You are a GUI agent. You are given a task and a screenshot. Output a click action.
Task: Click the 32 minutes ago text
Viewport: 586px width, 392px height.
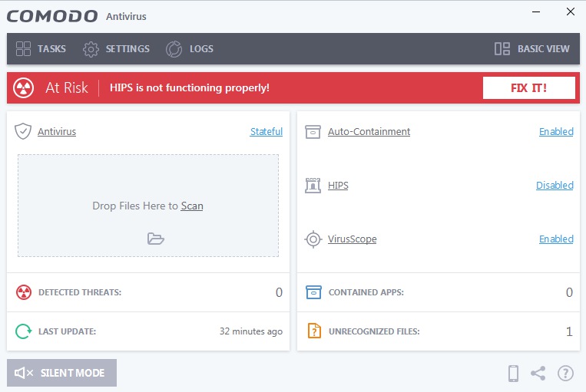[x=251, y=331]
